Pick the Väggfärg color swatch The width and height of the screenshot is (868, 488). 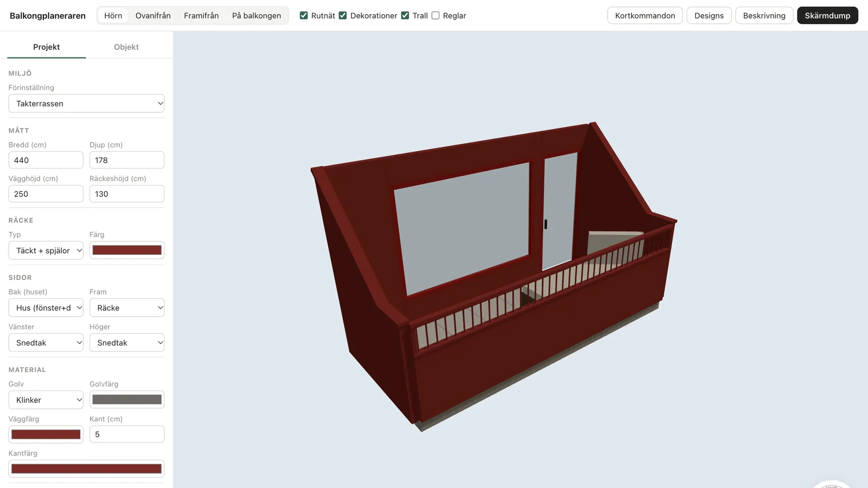(46, 434)
